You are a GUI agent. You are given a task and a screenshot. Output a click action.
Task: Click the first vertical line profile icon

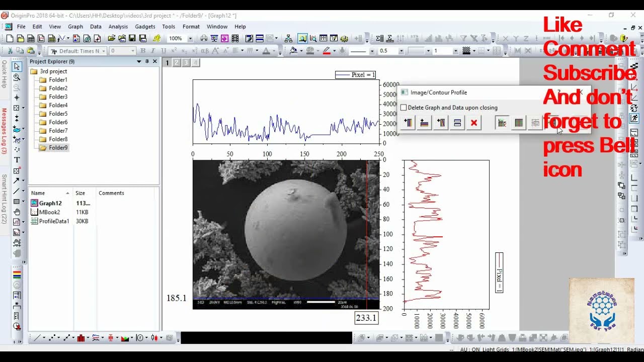(x=409, y=123)
